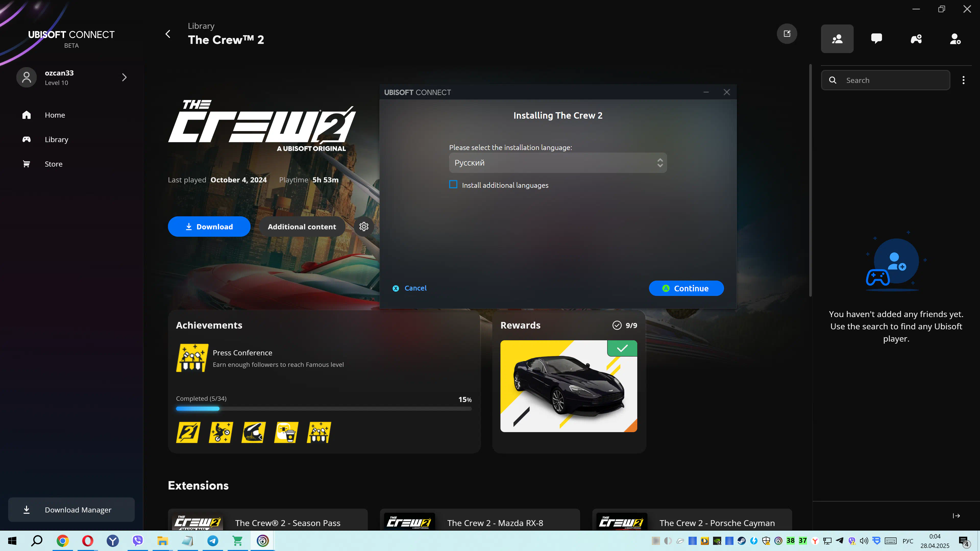Screen dimensions: 980x551
Task: Open Viber from the taskbar
Action: 138,541
